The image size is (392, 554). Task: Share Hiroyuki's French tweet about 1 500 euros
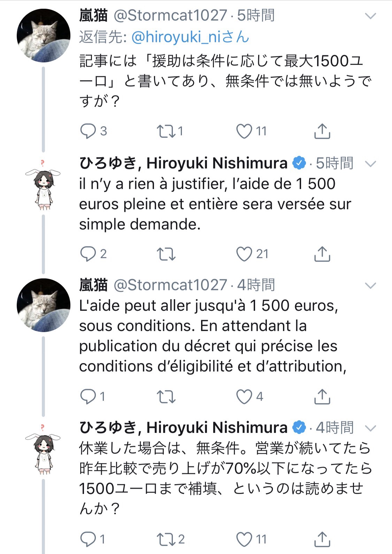click(x=322, y=254)
